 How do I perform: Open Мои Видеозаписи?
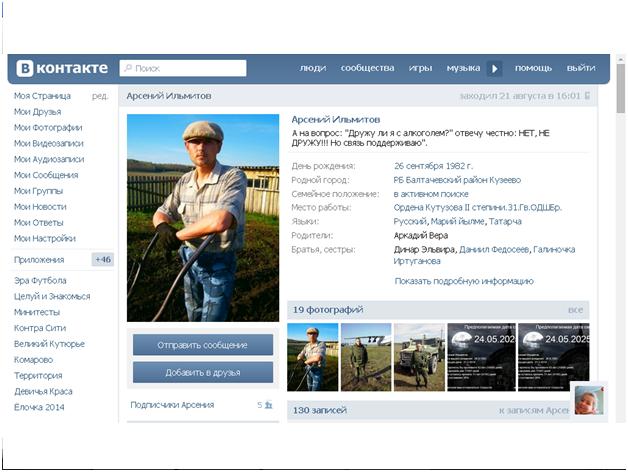48,143
